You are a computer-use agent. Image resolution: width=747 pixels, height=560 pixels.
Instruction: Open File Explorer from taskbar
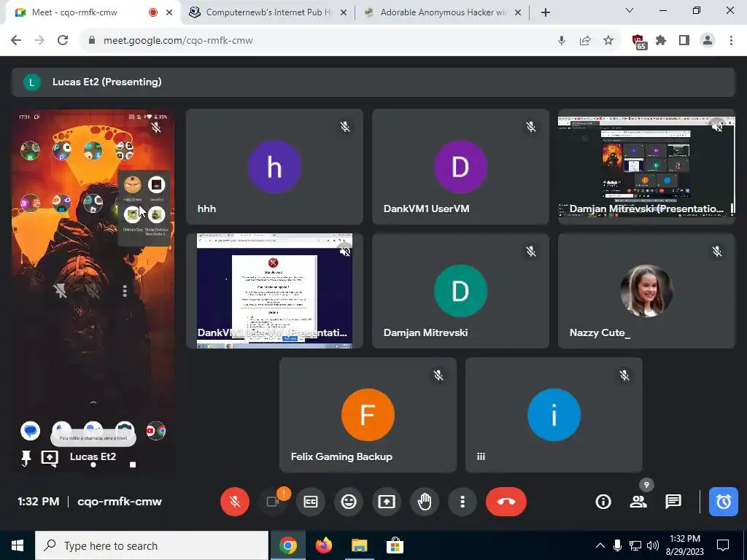click(x=360, y=545)
